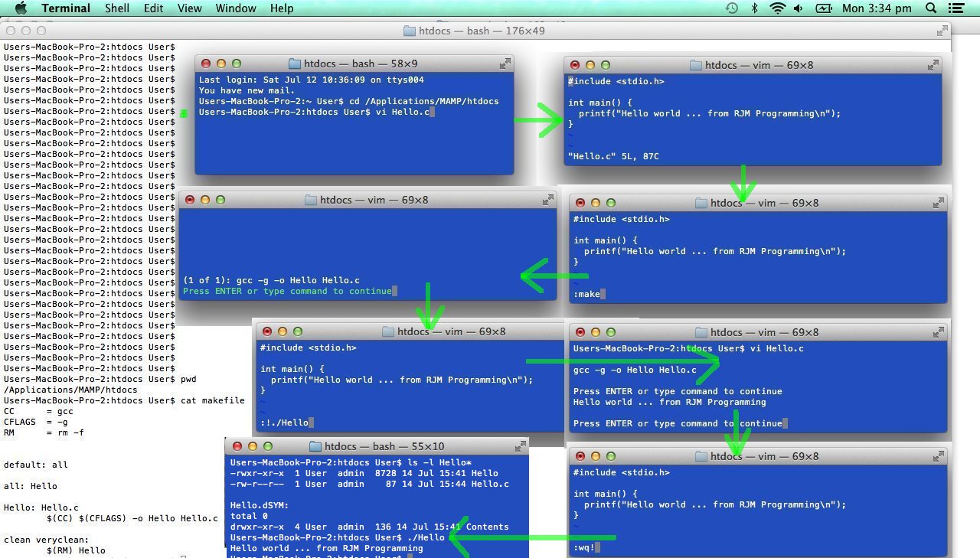Click the "You have new mail." line
980x558 pixels.
[247, 90]
